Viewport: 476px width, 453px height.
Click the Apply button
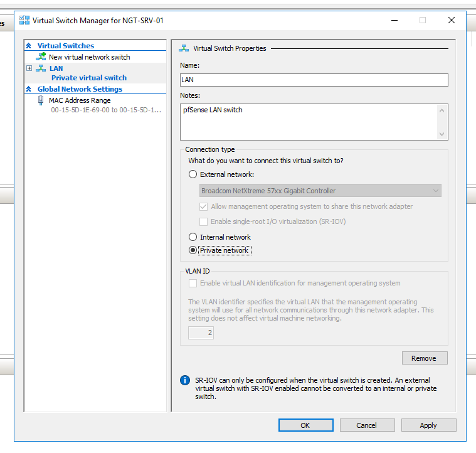pos(428,425)
